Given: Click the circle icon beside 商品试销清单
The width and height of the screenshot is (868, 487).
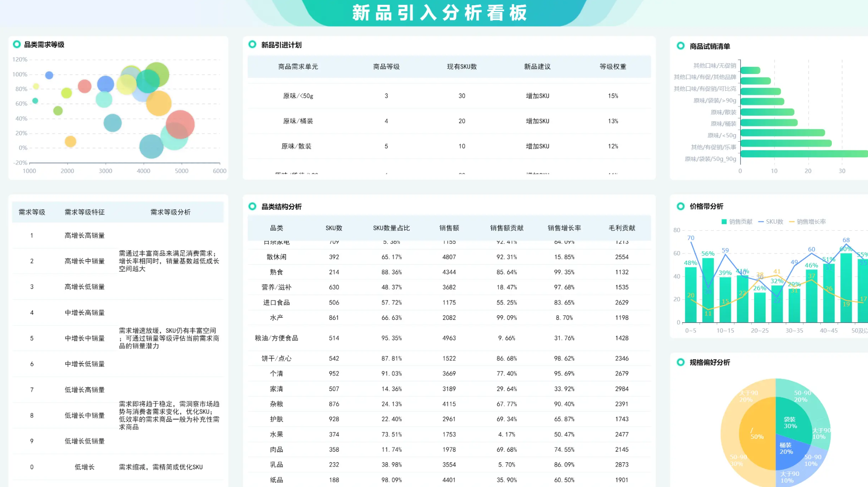Looking at the screenshot, I should (681, 46).
